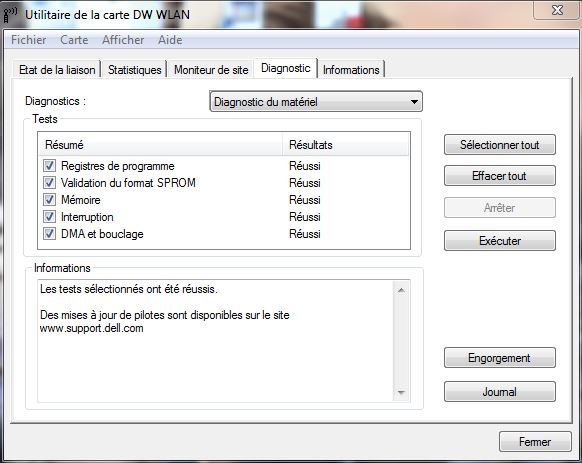This screenshot has height=463, width=582.
Task: Click the WLAN antenna icon in title bar
Action: pos(10,15)
